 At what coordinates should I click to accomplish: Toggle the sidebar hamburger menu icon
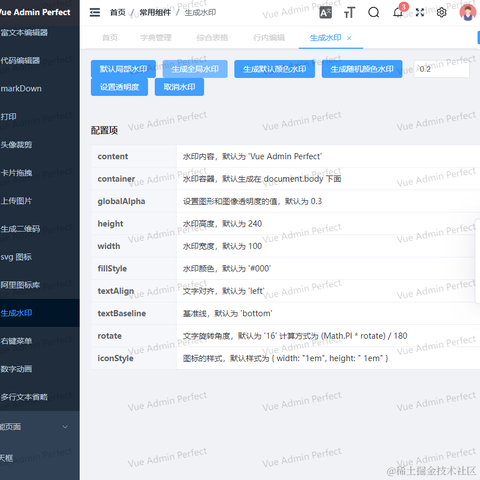coord(95,12)
